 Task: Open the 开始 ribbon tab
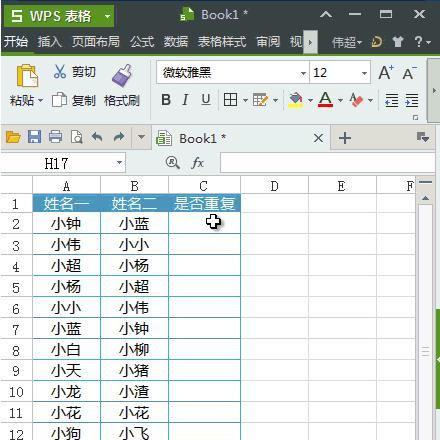point(16,42)
